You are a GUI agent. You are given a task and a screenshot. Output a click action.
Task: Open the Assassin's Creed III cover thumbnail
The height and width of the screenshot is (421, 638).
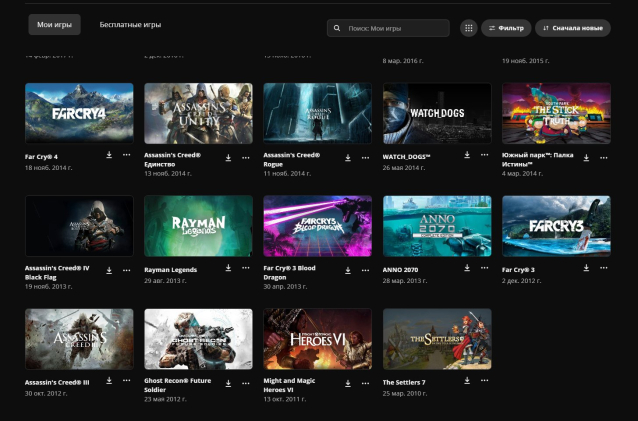pyautogui.click(x=79, y=339)
